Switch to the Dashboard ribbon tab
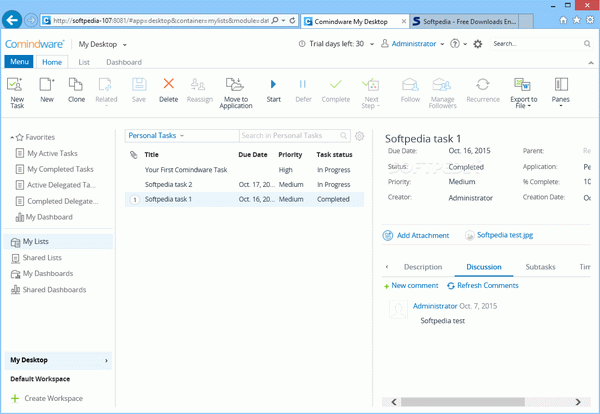The height and width of the screenshot is (414, 600). click(x=124, y=62)
